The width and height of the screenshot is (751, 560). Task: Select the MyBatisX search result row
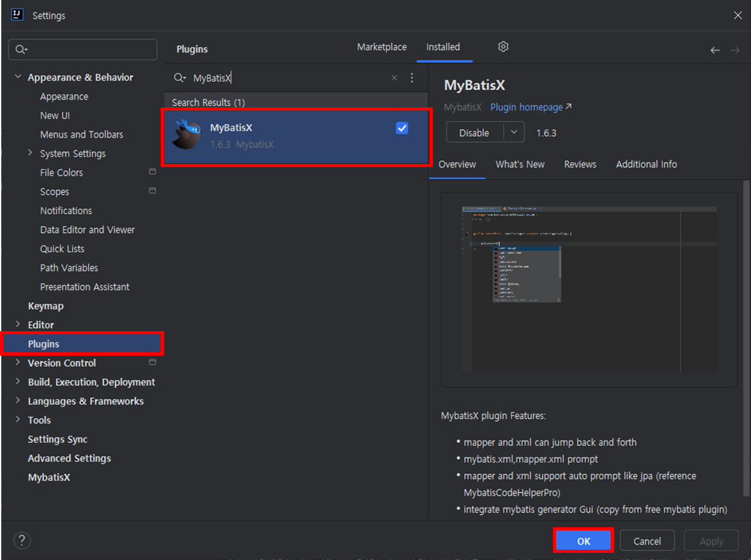click(296, 137)
